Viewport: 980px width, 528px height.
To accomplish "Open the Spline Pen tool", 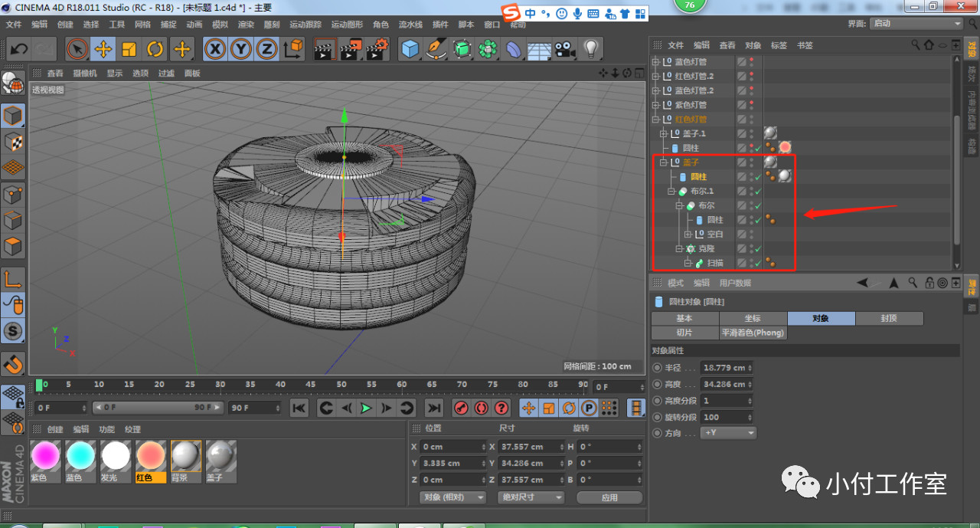I will (x=436, y=50).
